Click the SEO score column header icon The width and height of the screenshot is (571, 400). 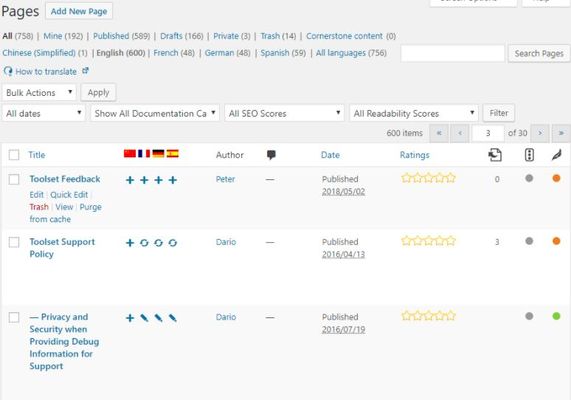pyautogui.click(x=529, y=155)
